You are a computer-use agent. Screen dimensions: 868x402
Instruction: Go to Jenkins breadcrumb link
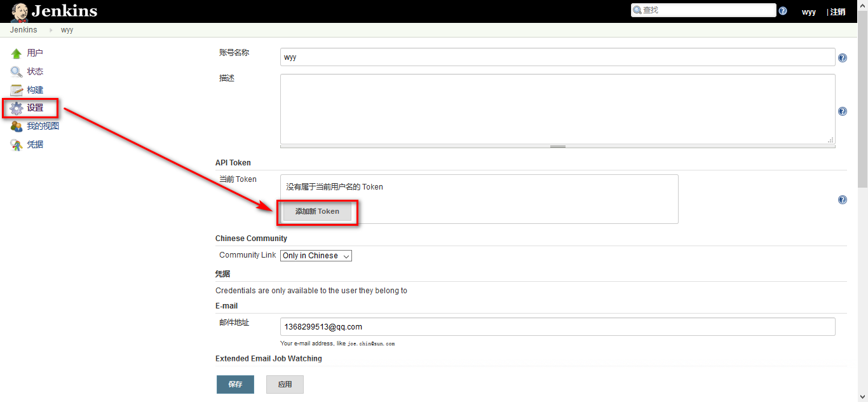pyautogui.click(x=24, y=30)
